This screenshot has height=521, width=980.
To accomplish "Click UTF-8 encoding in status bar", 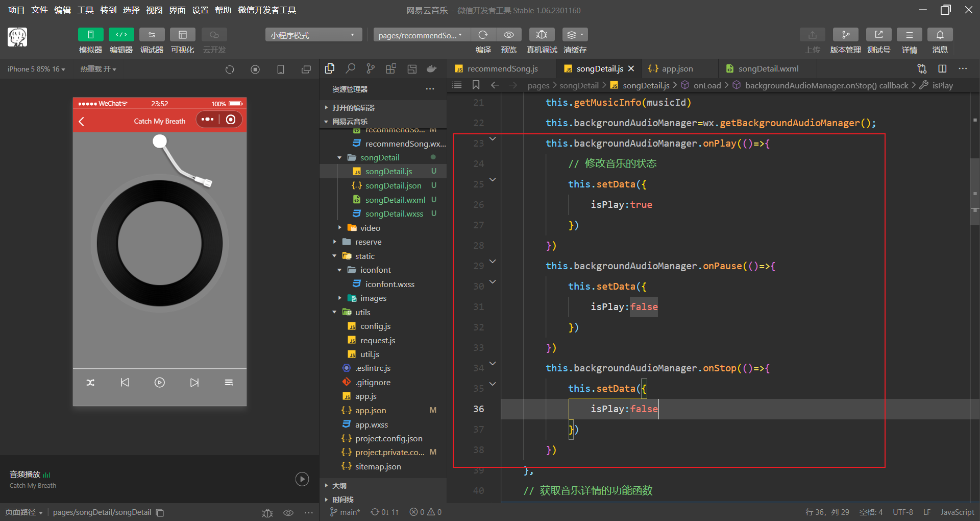I will tap(902, 512).
